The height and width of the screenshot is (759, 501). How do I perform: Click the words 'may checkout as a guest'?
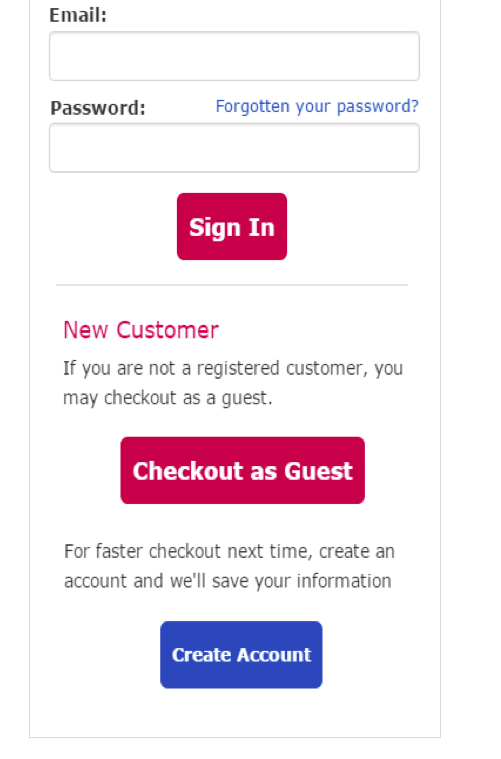[166, 398]
